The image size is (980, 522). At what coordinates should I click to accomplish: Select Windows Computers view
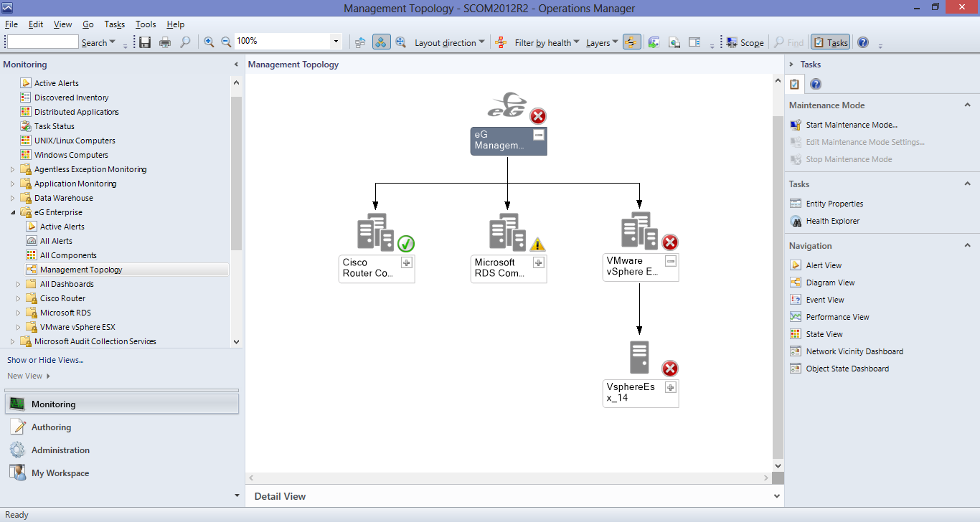(x=71, y=155)
